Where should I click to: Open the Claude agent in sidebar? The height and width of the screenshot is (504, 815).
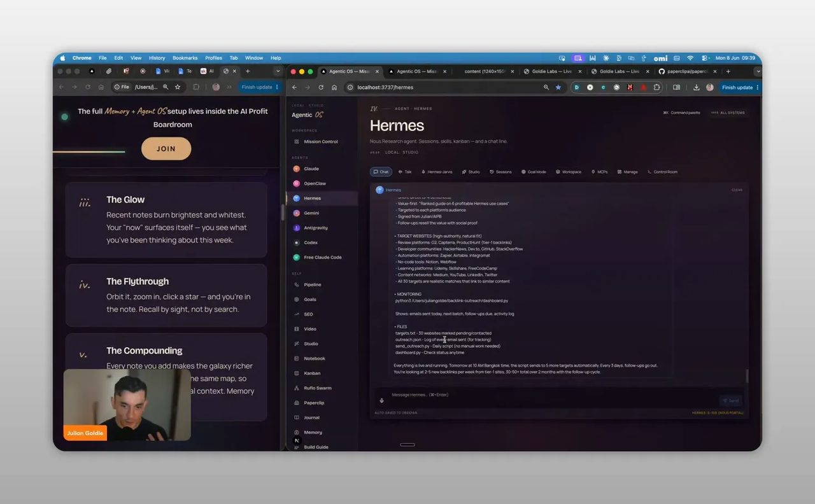[x=311, y=169]
